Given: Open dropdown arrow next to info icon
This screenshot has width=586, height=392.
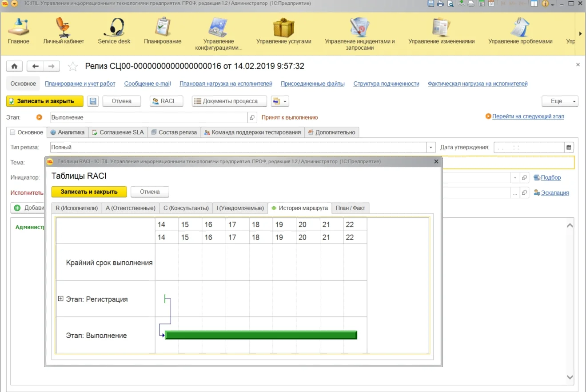Looking at the screenshot, I should click(x=552, y=4).
